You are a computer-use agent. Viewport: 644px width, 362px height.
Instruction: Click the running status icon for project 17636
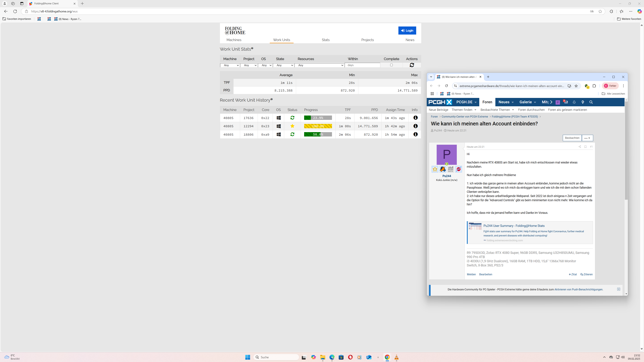click(292, 118)
